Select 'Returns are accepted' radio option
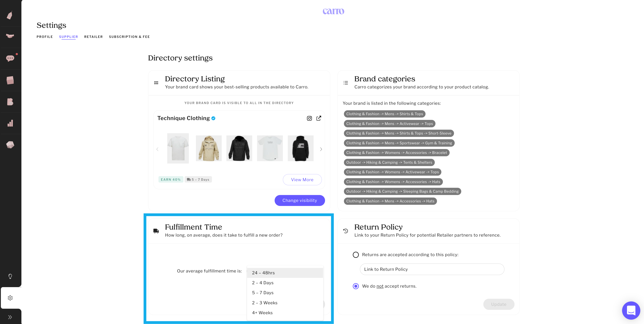Image resolution: width=644 pixels, height=324 pixels. pos(356,255)
